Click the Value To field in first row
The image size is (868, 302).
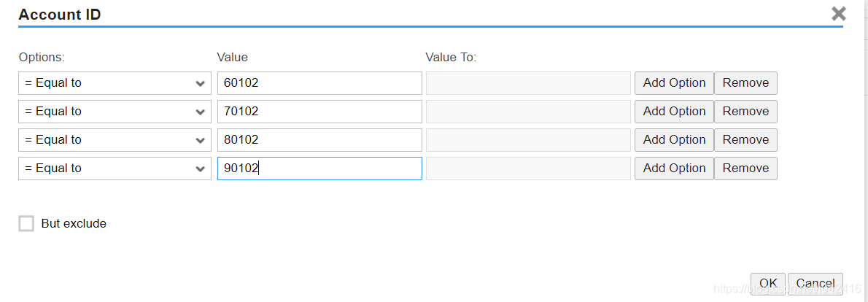(x=528, y=83)
